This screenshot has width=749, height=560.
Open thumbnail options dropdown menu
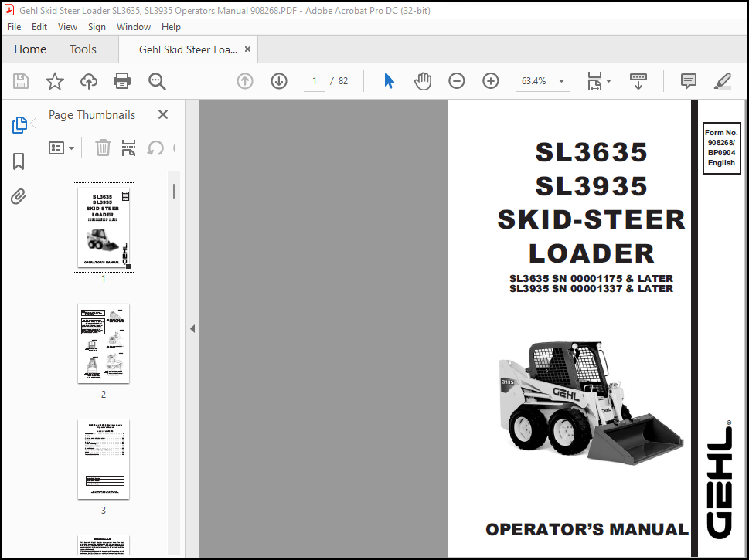(x=61, y=148)
